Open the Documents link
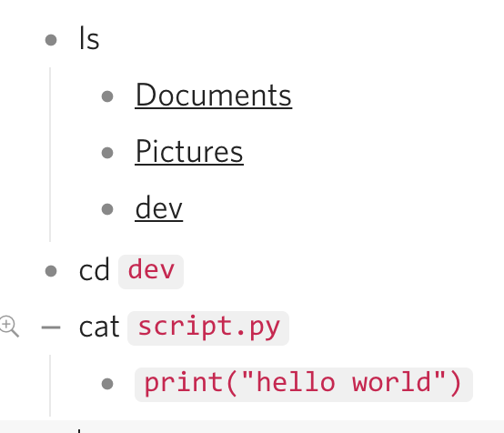The width and height of the screenshot is (504, 433). (x=214, y=96)
